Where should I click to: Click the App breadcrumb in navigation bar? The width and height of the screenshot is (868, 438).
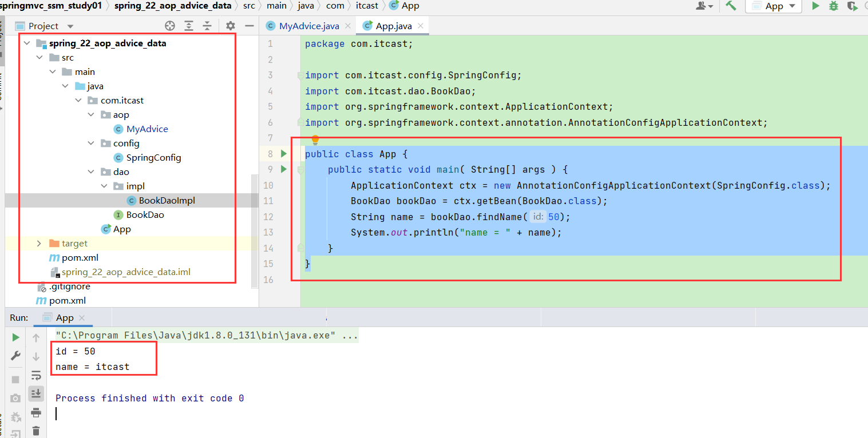tap(404, 6)
